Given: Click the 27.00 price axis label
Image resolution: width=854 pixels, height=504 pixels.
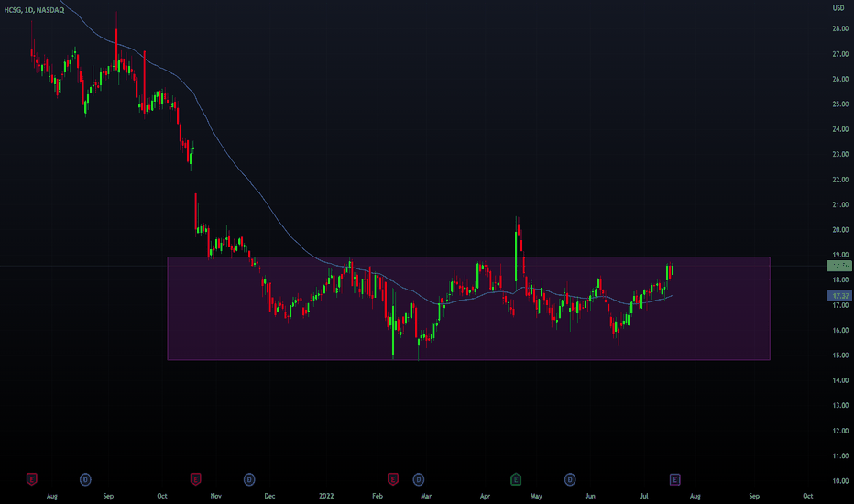Looking at the screenshot, I should (840, 54).
